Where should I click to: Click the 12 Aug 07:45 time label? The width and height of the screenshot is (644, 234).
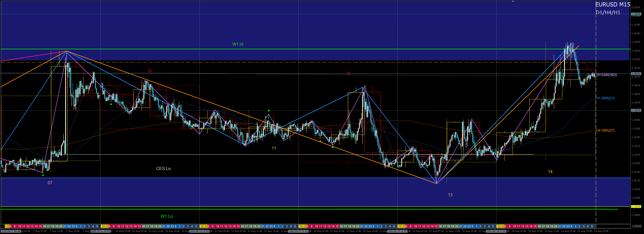tap(338, 231)
